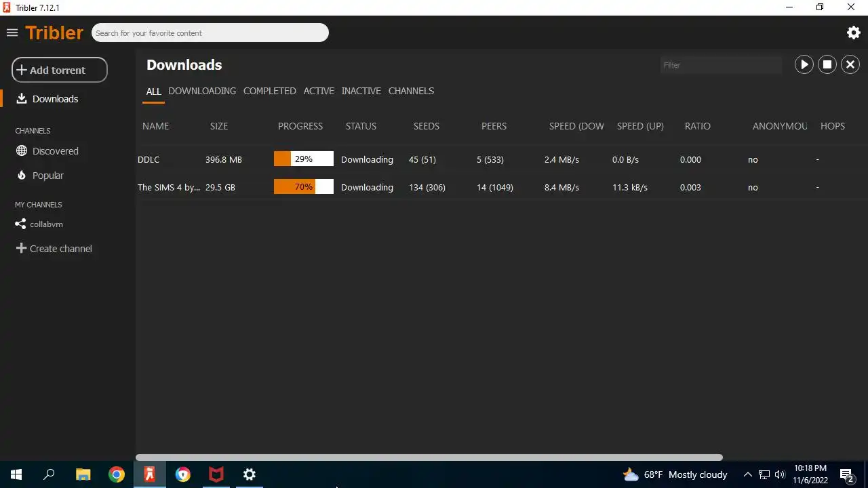Open collabvm channel share icon
Viewport: 868px width, 488px height.
[x=20, y=224]
